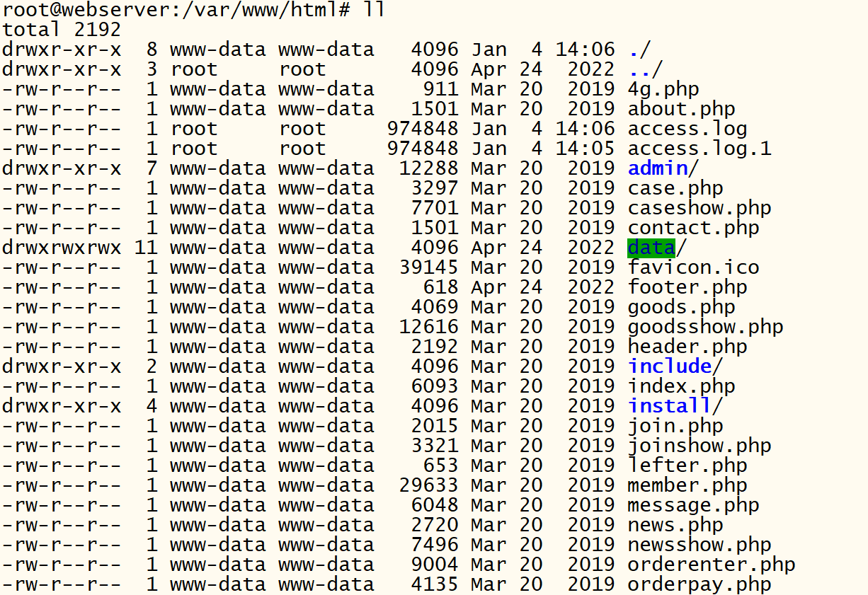The height and width of the screenshot is (595, 868).
Task: Click the 'total 2192' line
Action: pos(62,30)
